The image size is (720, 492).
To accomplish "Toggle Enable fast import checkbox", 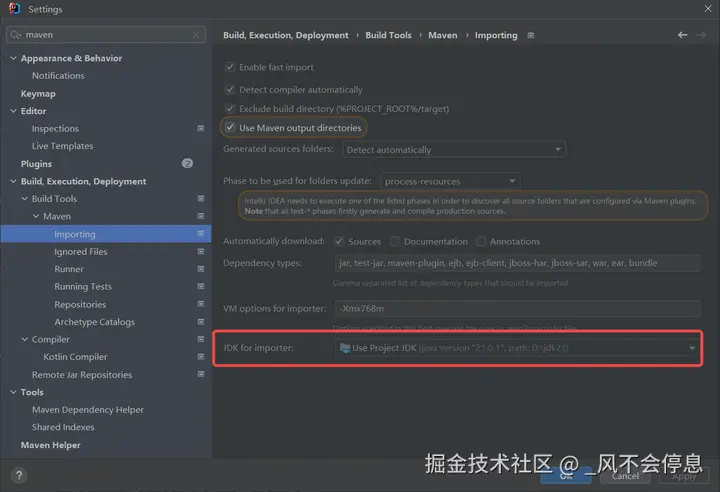I will (x=230, y=67).
